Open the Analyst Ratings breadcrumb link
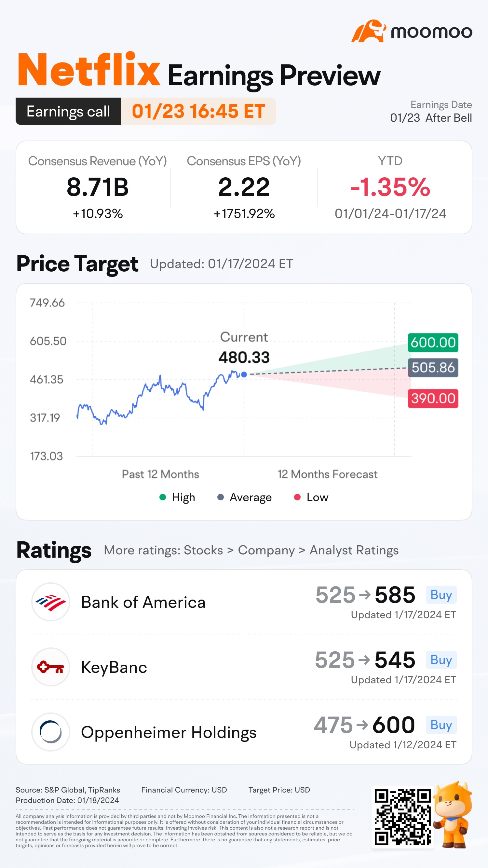 [354, 550]
